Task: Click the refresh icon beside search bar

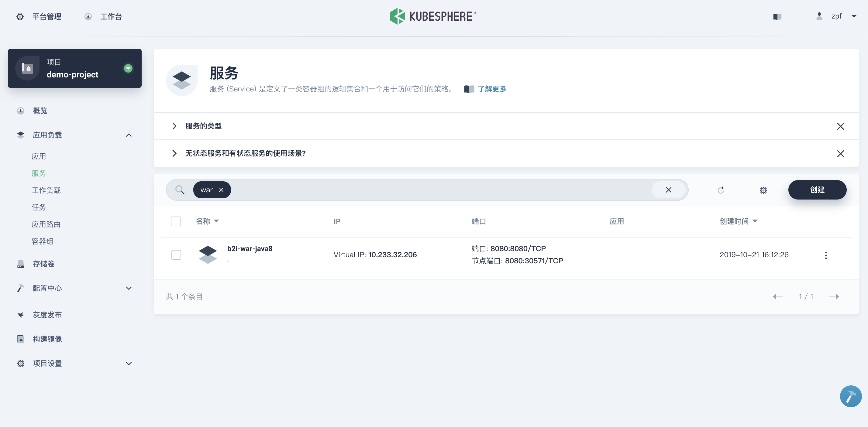Action: coord(721,190)
